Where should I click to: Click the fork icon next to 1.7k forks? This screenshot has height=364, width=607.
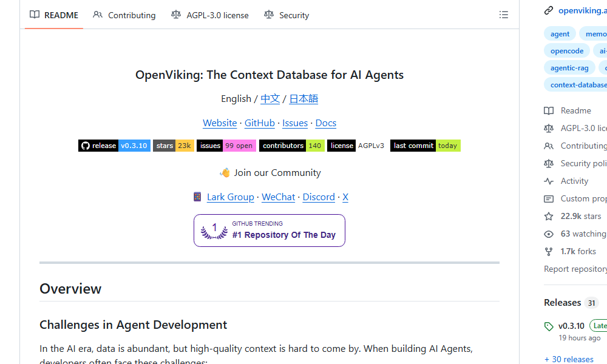[550, 251]
